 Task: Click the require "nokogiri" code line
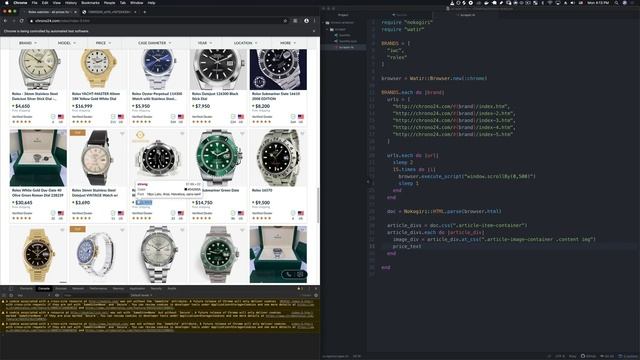(407, 22)
